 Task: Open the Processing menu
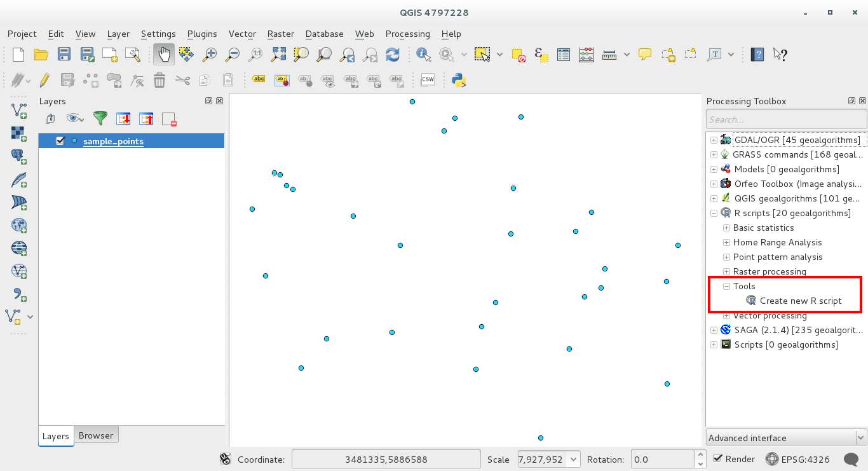407,34
